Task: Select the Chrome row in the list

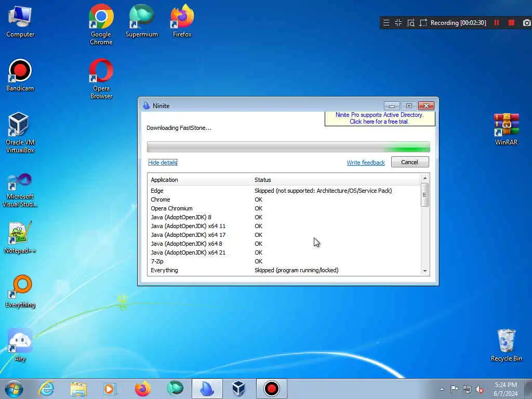Action: [284, 199]
